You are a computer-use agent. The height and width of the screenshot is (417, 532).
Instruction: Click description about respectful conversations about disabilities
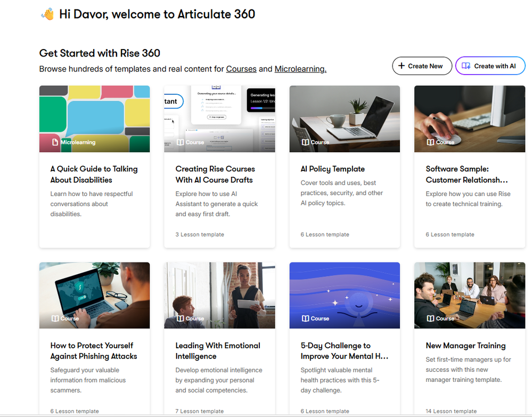(92, 204)
